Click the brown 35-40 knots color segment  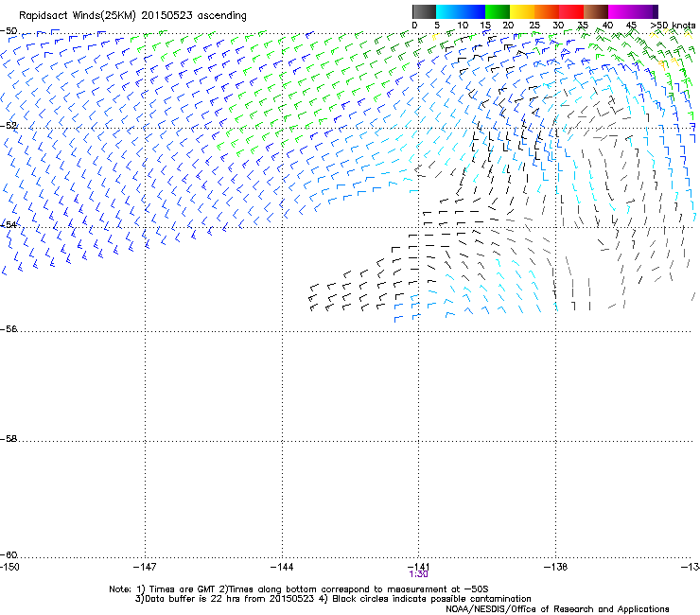point(596,11)
